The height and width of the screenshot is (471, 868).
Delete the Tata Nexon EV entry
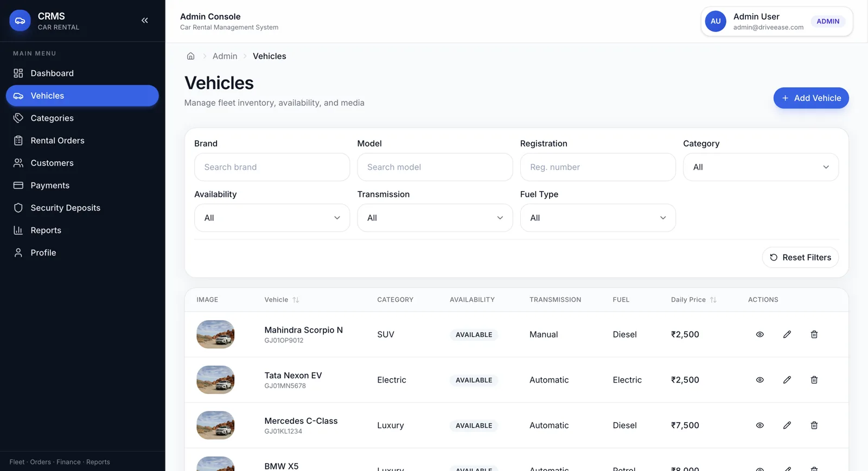(x=814, y=380)
